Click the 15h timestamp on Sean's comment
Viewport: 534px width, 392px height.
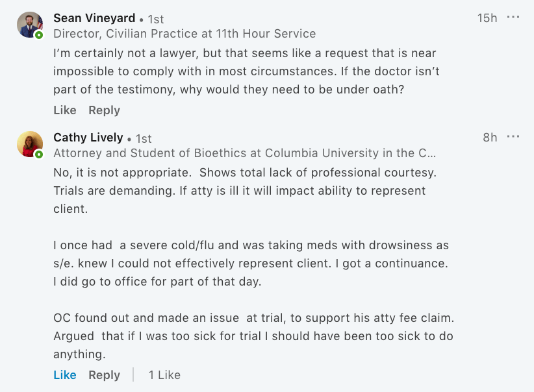(487, 18)
